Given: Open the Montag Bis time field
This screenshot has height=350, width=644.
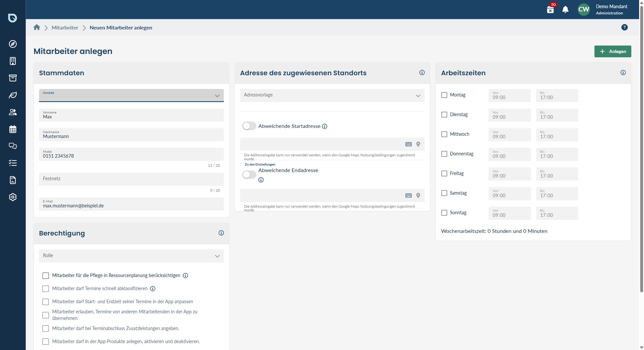Looking at the screenshot, I should point(557,96).
